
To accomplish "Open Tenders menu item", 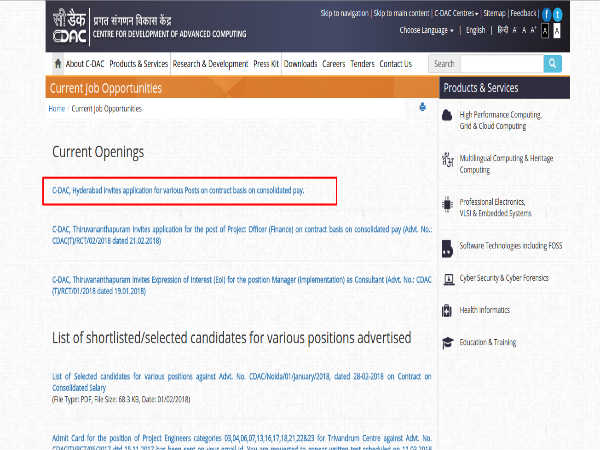I will point(362,64).
